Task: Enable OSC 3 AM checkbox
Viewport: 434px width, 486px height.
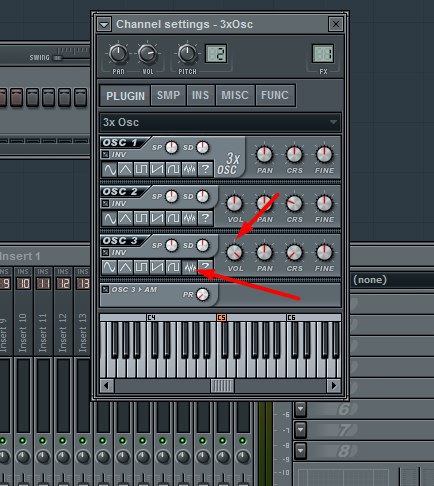Action: 105,290
